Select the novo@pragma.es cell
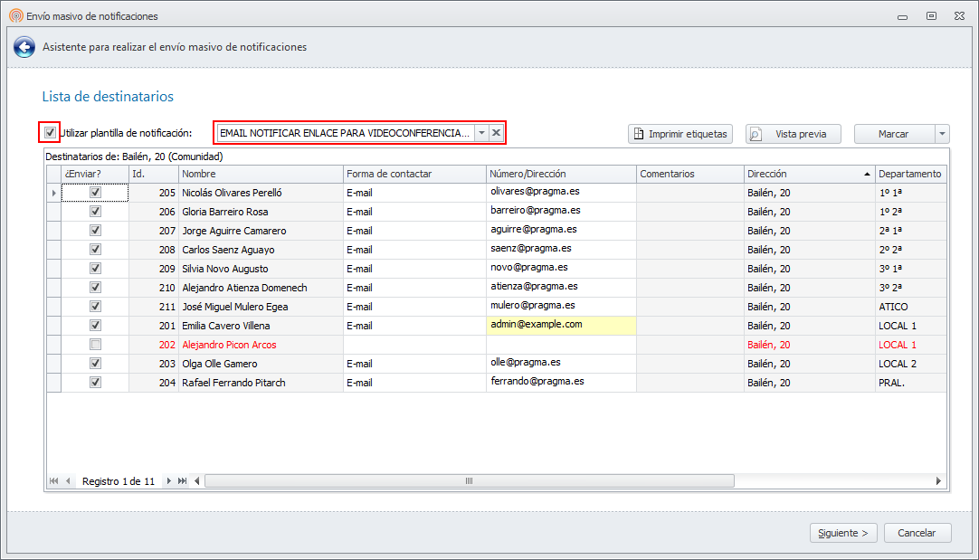This screenshot has width=979, height=560. point(561,269)
